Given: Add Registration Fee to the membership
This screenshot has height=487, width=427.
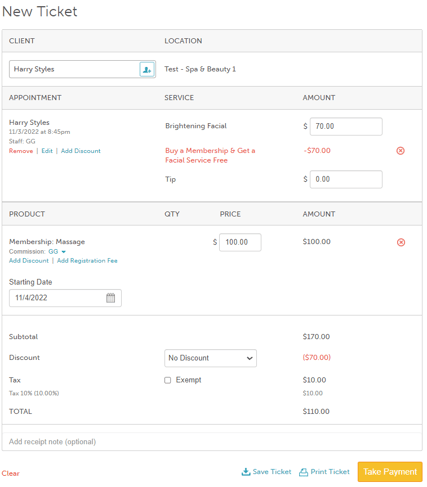Looking at the screenshot, I should [87, 261].
